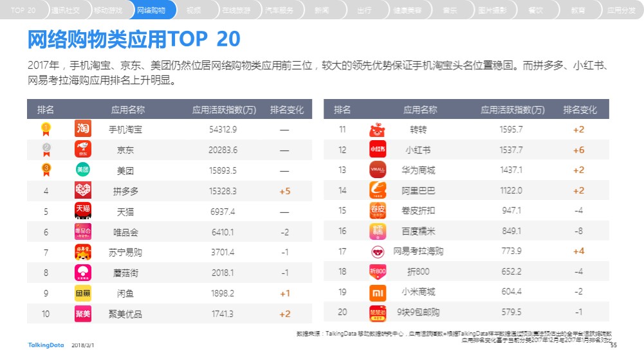Select the value 6937.4 for 天猫
The width and height of the screenshot is (644, 362).
(x=223, y=212)
